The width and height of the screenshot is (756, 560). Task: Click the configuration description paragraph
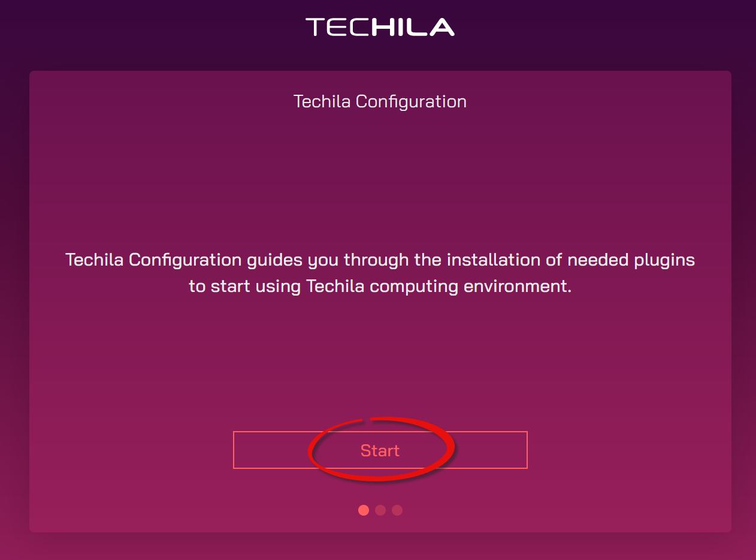[380, 273]
